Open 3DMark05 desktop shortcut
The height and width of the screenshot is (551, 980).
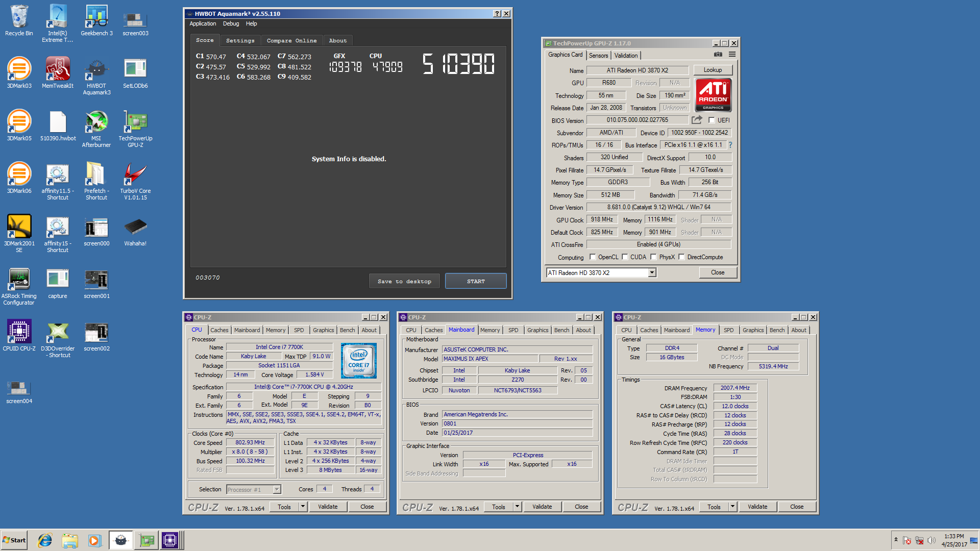(x=19, y=126)
